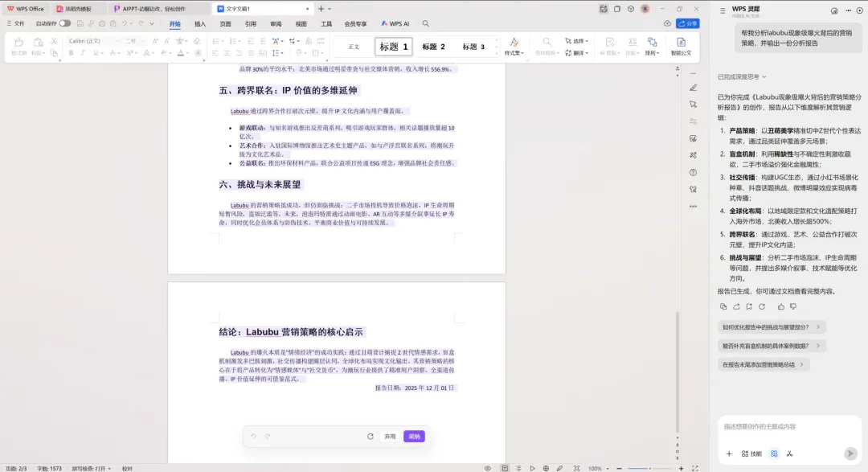Toggle 拼写检查 spell check in status bar
Screen dimensions: 868x472
point(92,469)
